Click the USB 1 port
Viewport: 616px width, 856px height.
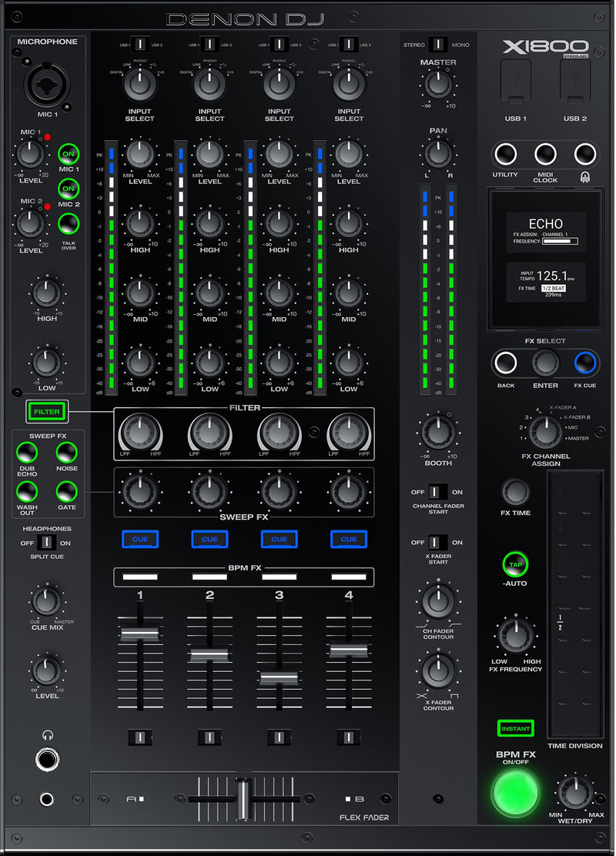(516, 82)
